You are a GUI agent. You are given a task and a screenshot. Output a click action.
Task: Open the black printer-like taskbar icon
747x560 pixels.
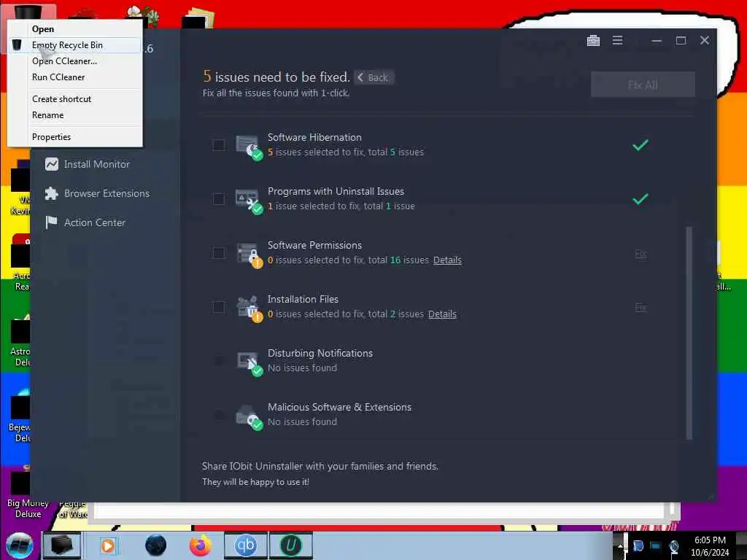point(61,545)
